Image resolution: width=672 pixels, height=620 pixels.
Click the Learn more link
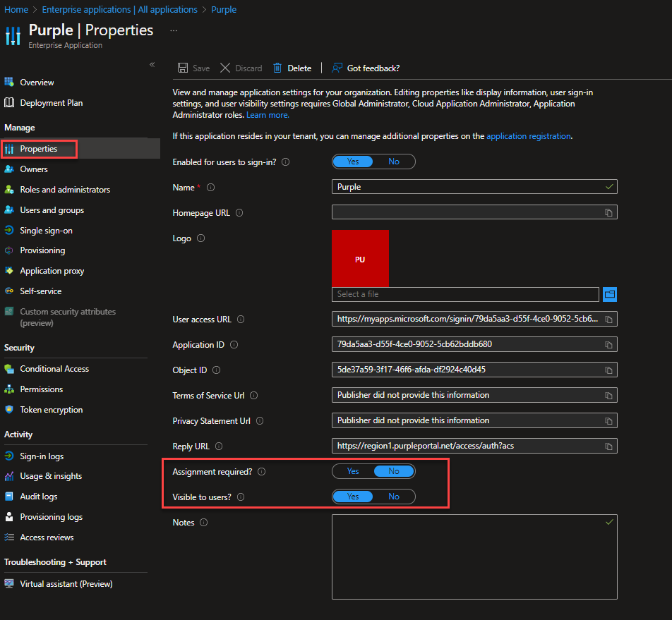(x=268, y=115)
